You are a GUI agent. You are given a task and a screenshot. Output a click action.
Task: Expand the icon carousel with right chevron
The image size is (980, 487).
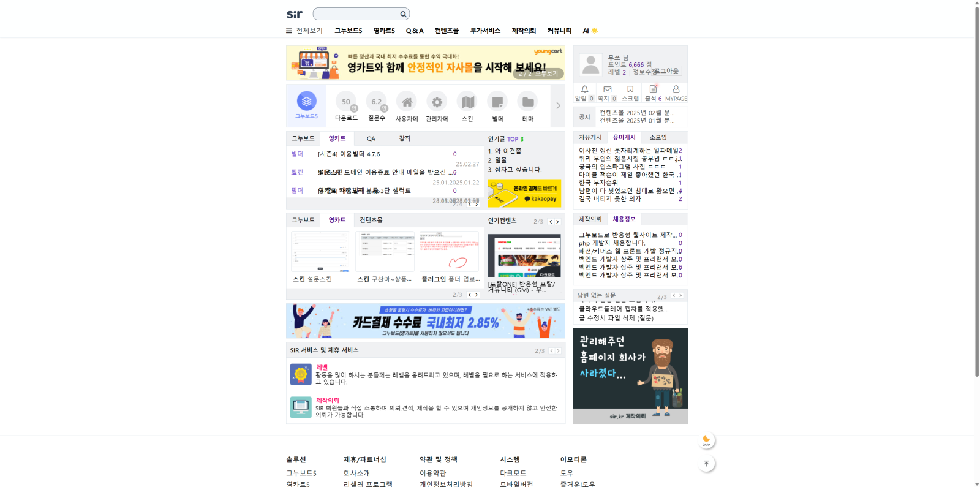(558, 105)
